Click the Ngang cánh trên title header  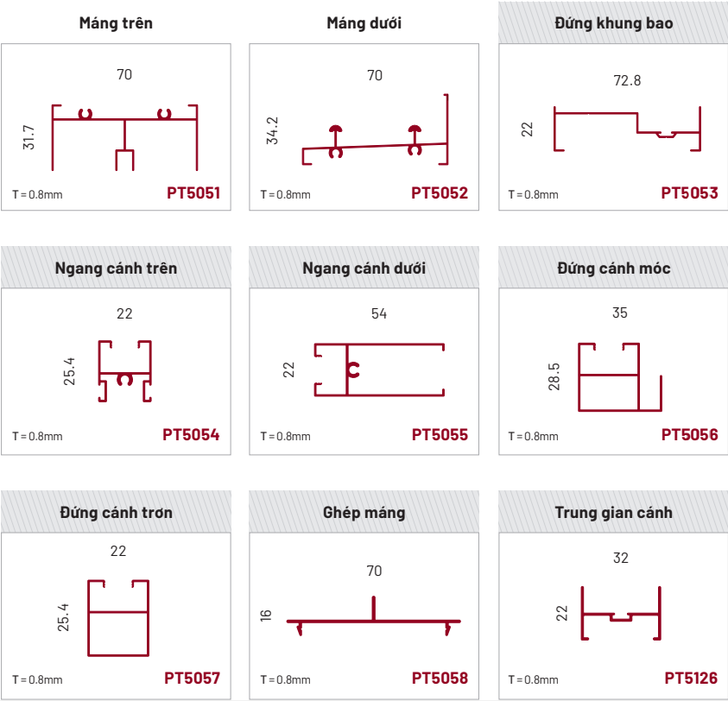(x=116, y=268)
